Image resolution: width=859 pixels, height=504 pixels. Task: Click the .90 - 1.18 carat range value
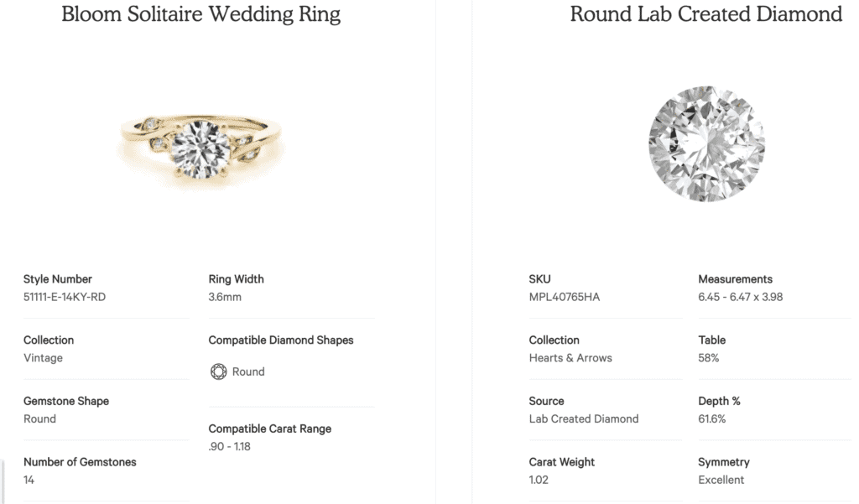[230, 446]
